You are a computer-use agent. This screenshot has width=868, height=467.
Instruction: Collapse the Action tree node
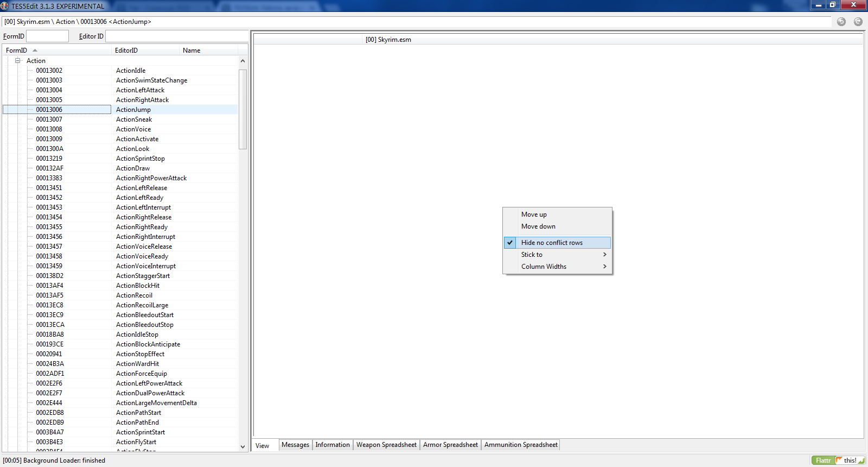coord(17,61)
